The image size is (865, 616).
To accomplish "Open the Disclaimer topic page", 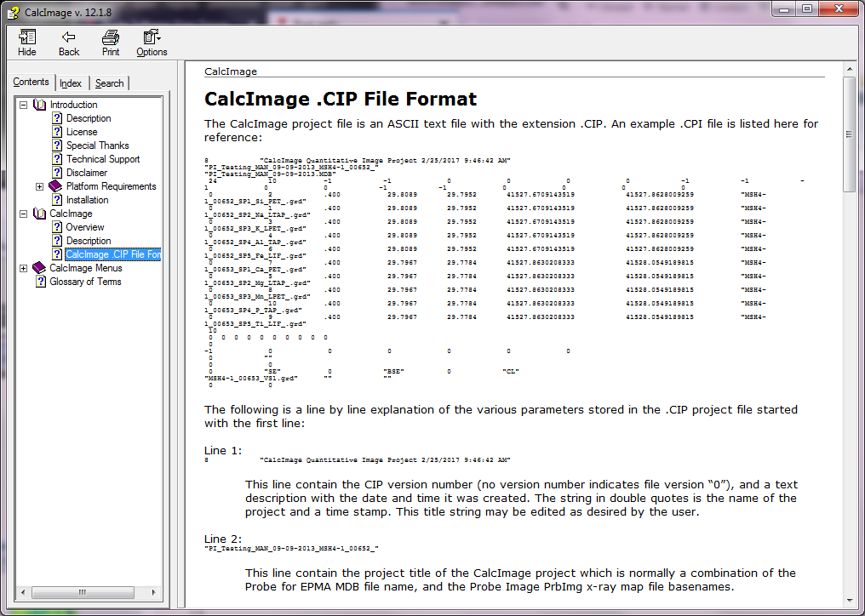I will coord(87,173).
